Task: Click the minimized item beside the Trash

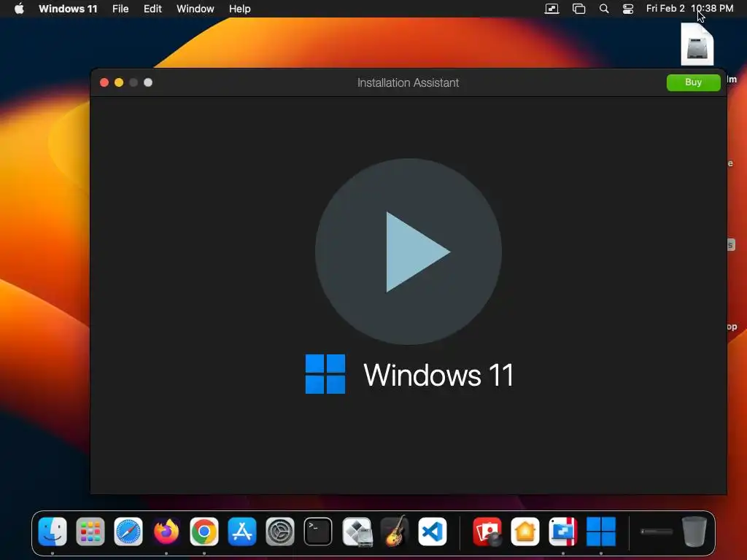Action: point(657,531)
